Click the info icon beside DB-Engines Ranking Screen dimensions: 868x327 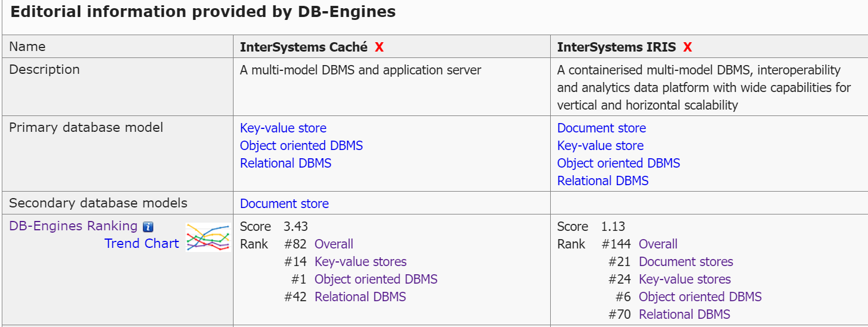148,227
